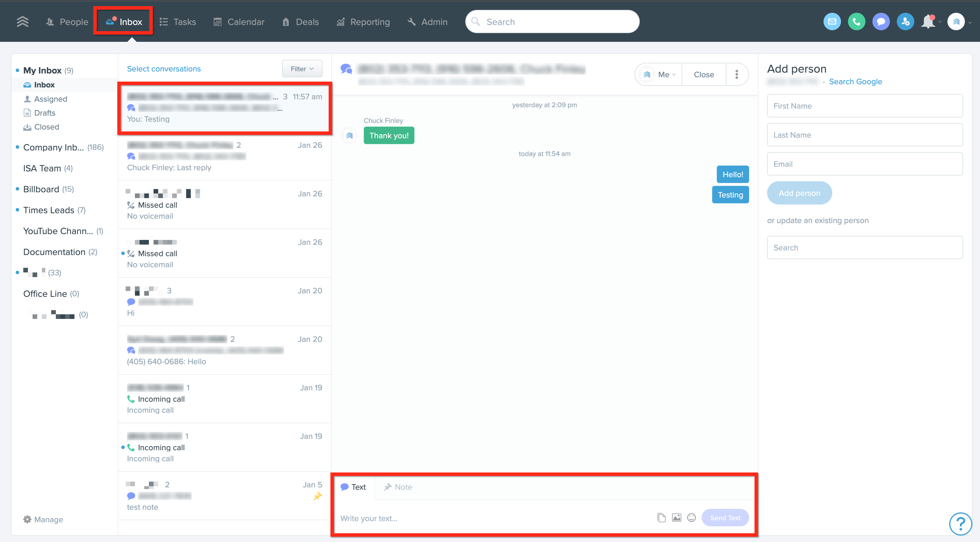The image size is (980, 542).
Task: Open the three-dot conversation options menu
Action: tap(737, 74)
